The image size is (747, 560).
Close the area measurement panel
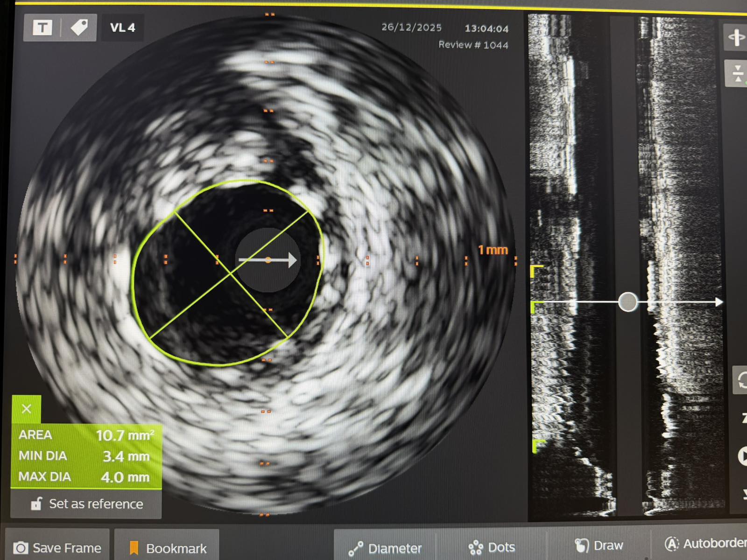(27, 409)
